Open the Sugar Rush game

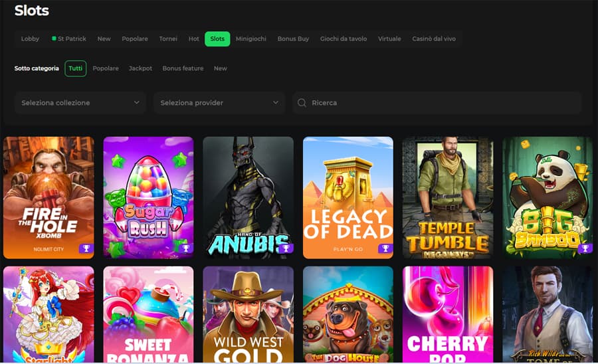[148, 197]
